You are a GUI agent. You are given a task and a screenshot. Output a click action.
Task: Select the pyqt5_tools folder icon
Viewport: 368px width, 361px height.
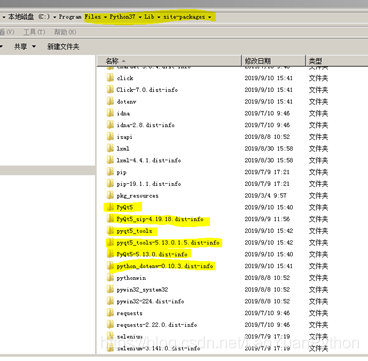[110, 231]
